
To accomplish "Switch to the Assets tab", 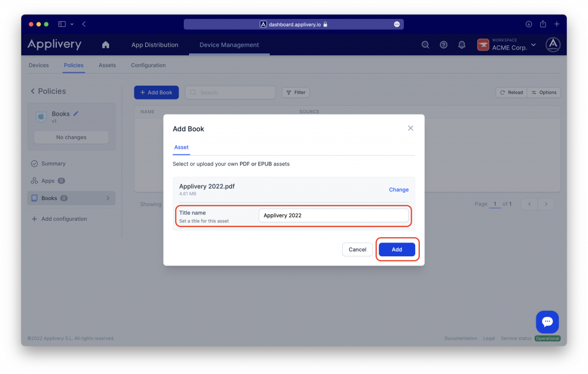I will pyautogui.click(x=107, y=65).
